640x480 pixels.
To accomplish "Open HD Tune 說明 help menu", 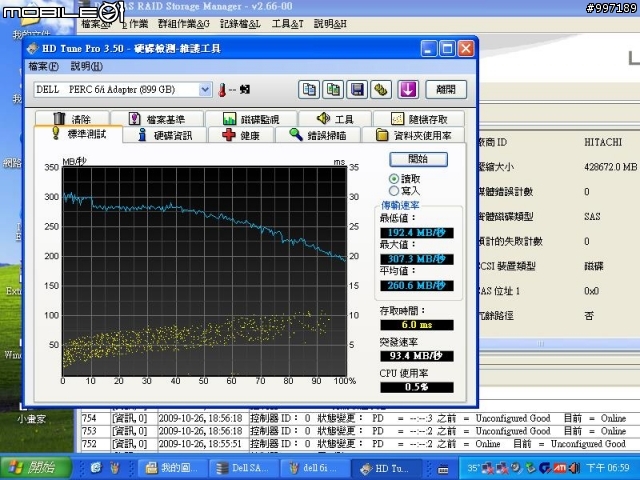I will [x=87, y=66].
